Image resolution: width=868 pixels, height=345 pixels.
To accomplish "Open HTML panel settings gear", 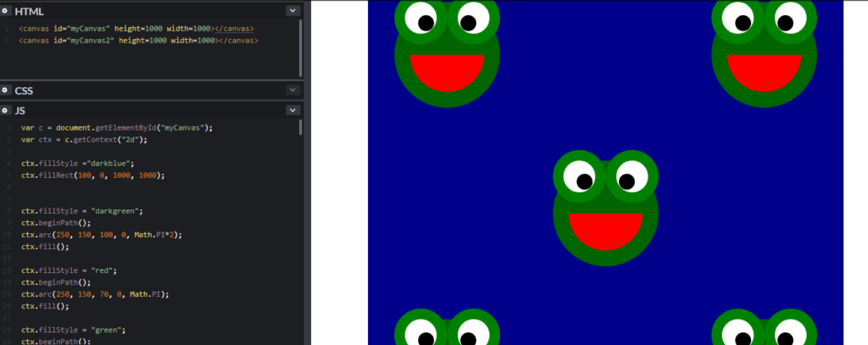I will pyautogui.click(x=5, y=10).
